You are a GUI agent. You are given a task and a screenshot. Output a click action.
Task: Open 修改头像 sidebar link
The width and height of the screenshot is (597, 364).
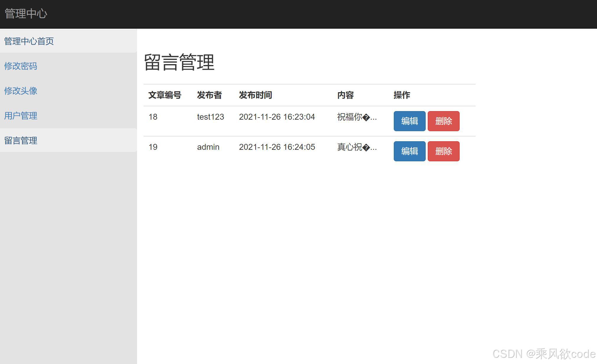[21, 91]
